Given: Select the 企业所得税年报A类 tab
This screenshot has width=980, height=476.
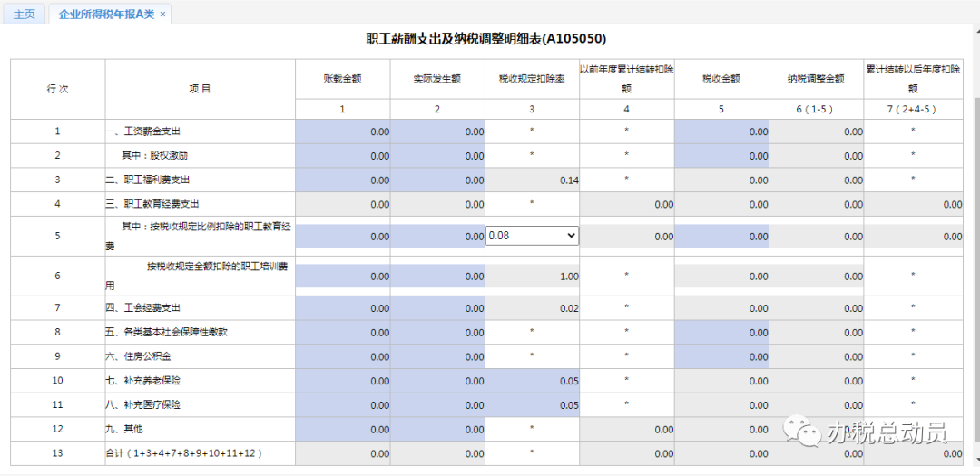Looking at the screenshot, I should click(106, 14).
